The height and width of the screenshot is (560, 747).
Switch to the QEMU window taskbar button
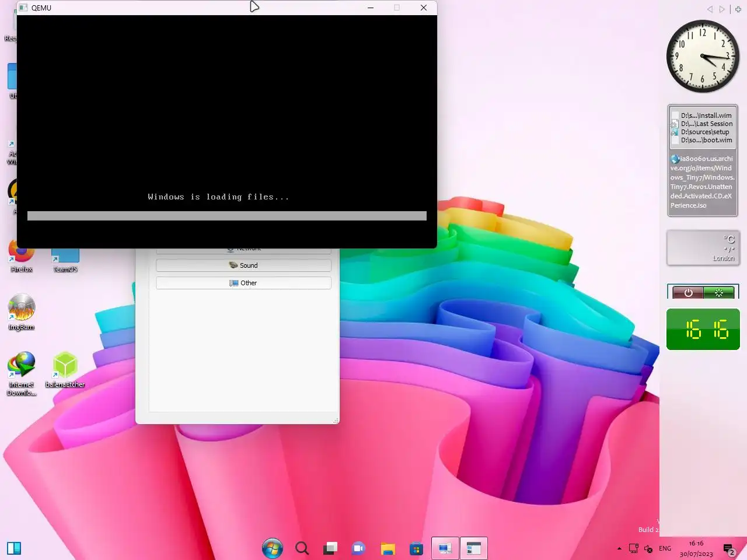click(x=473, y=548)
